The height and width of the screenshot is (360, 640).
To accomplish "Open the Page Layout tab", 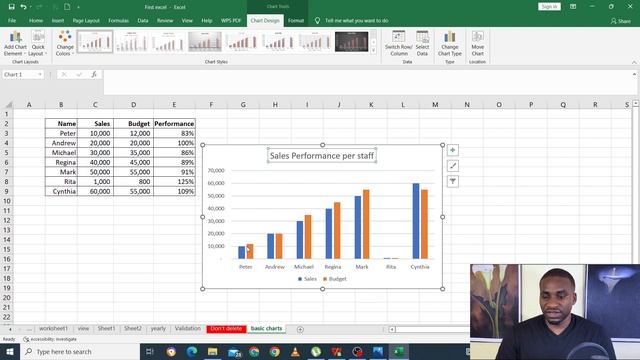I will click(x=86, y=20).
